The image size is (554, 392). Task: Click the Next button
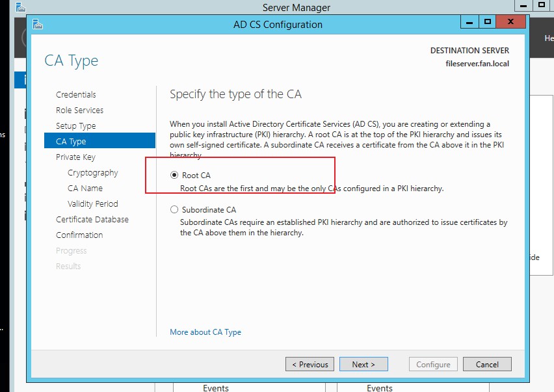coord(363,364)
